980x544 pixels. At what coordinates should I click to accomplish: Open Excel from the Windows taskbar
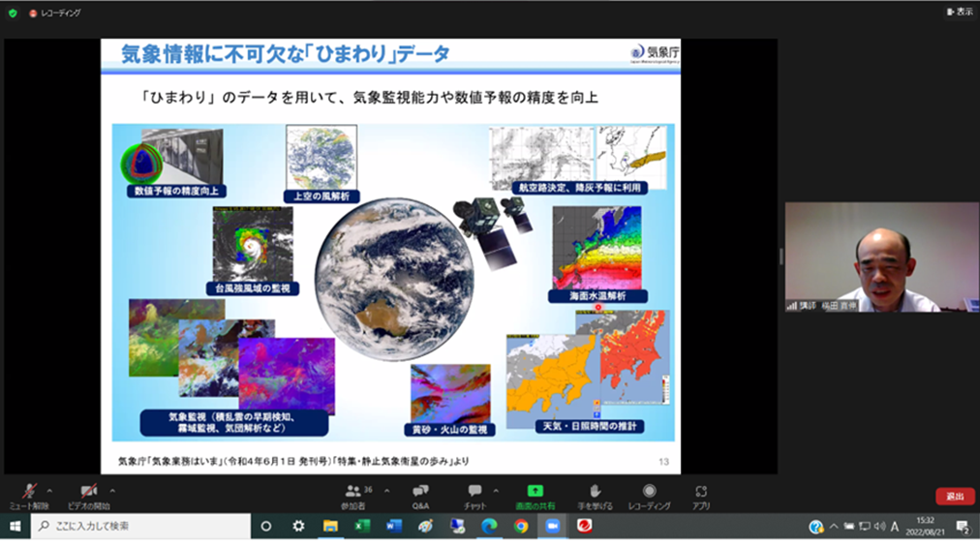pyautogui.click(x=361, y=526)
